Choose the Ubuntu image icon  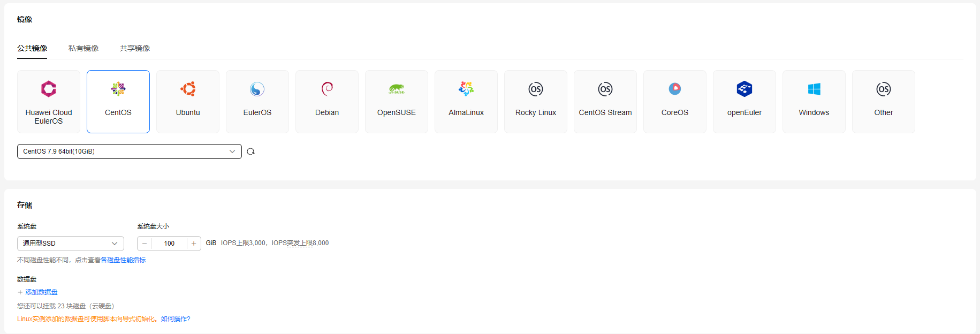[x=188, y=89]
